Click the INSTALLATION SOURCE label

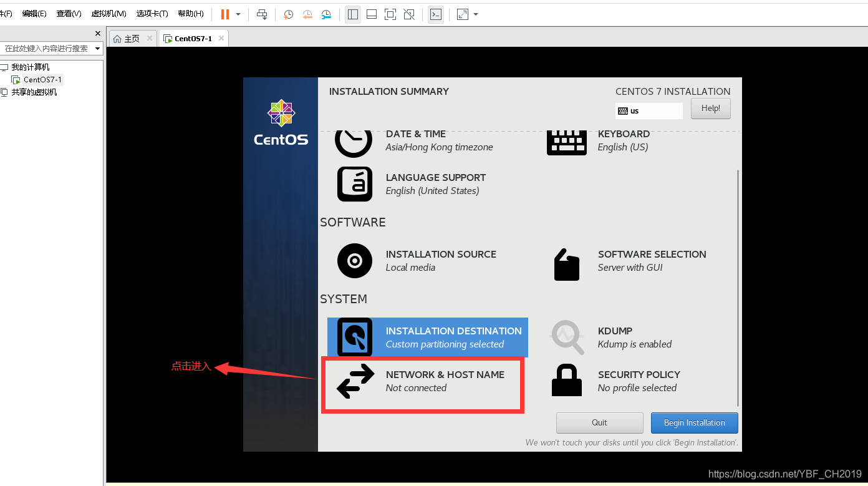(x=441, y=255)
